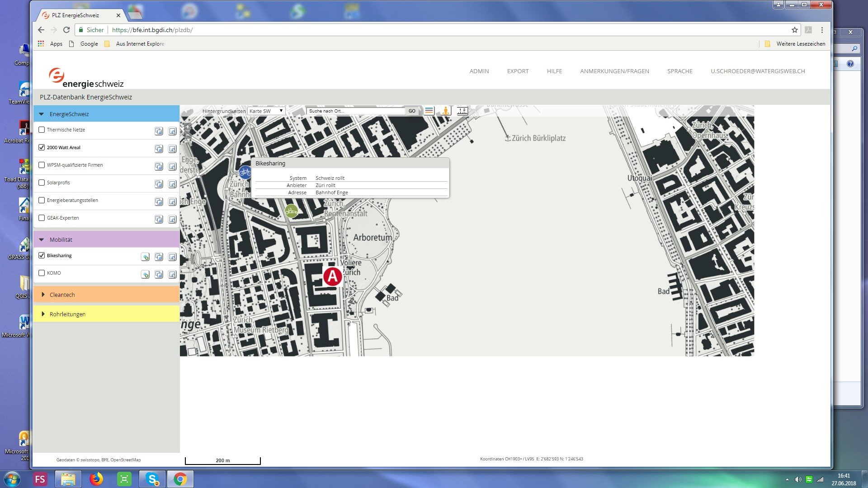The image size is (868, 488).
Task: Go back with the browser back arrow
Action: pos(41,30)
